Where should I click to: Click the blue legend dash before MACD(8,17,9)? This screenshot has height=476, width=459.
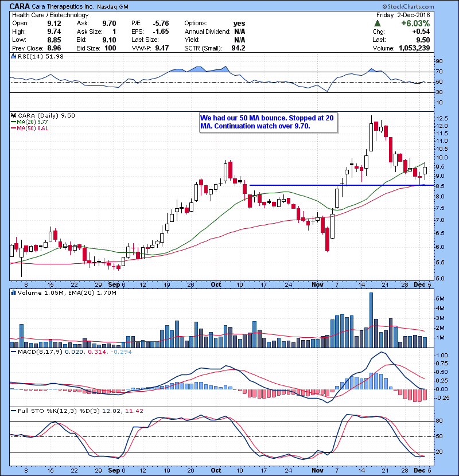click(14, 352)
